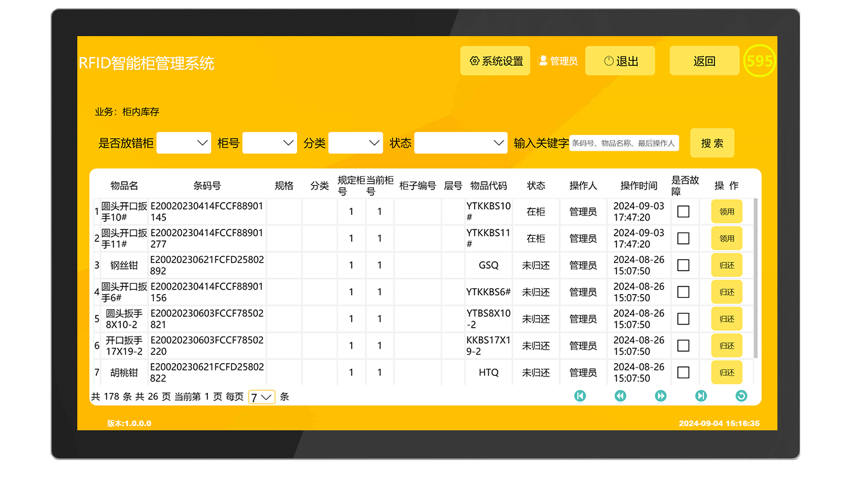Click the 退出 logout button
Screen dimensions: 868x500
tap(620, 61)
